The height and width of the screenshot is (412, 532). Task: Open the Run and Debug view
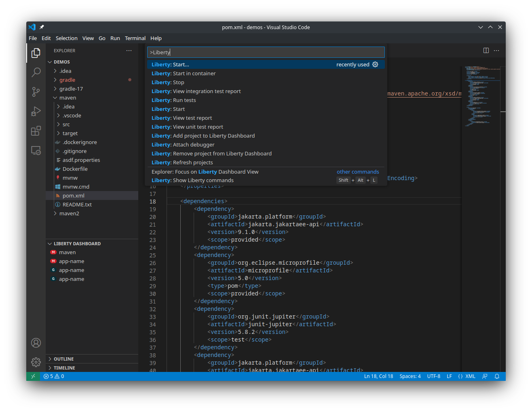coord(36,111)
